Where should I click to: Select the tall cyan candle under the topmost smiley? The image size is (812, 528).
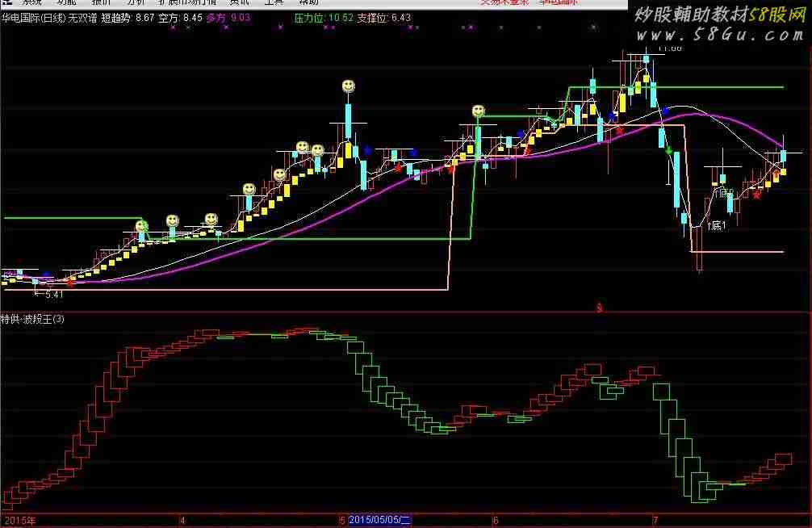pos(349,121)
